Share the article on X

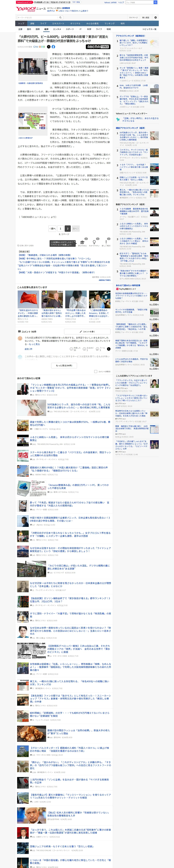49,47
